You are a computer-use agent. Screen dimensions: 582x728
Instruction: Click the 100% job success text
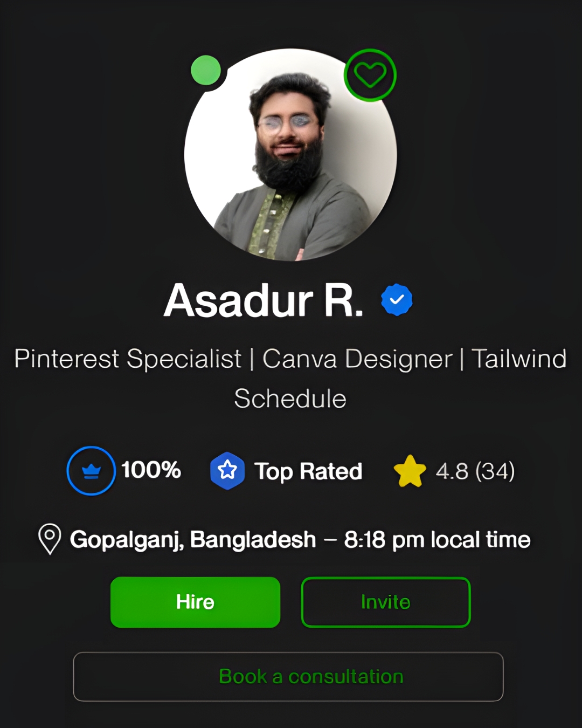point(151,470)
